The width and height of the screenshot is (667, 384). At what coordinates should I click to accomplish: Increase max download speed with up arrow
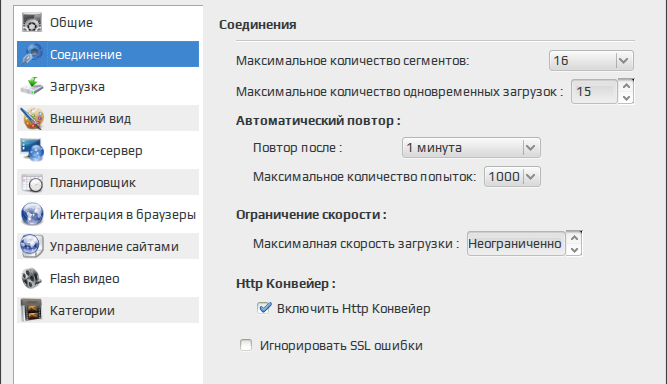pos(574,237)
